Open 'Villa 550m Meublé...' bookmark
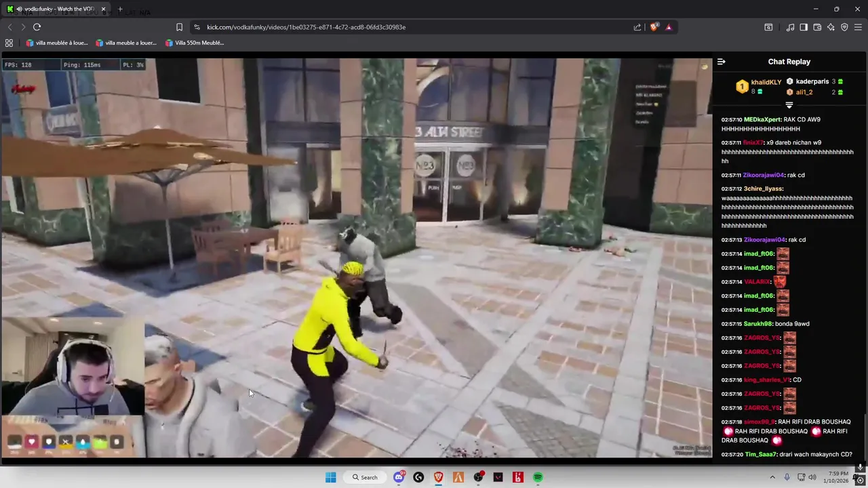The image size is (868, 488). pyautogui.click(x=195, y=43)
